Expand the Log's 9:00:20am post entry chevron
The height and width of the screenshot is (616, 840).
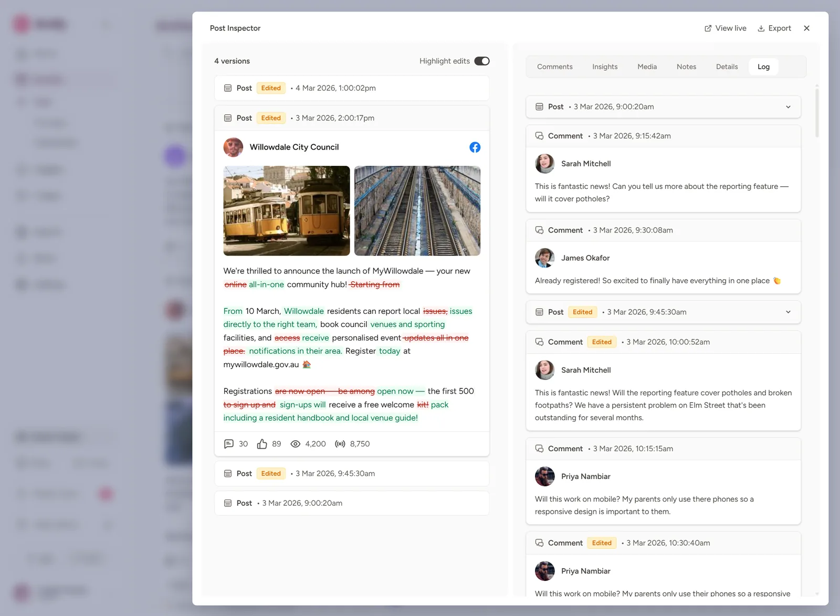788,107
